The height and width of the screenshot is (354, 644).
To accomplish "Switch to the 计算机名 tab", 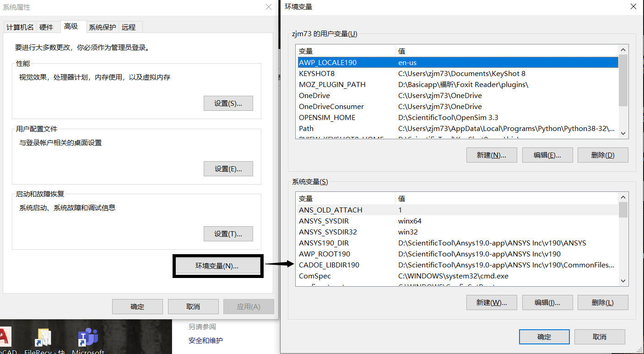I will point(20,27).
